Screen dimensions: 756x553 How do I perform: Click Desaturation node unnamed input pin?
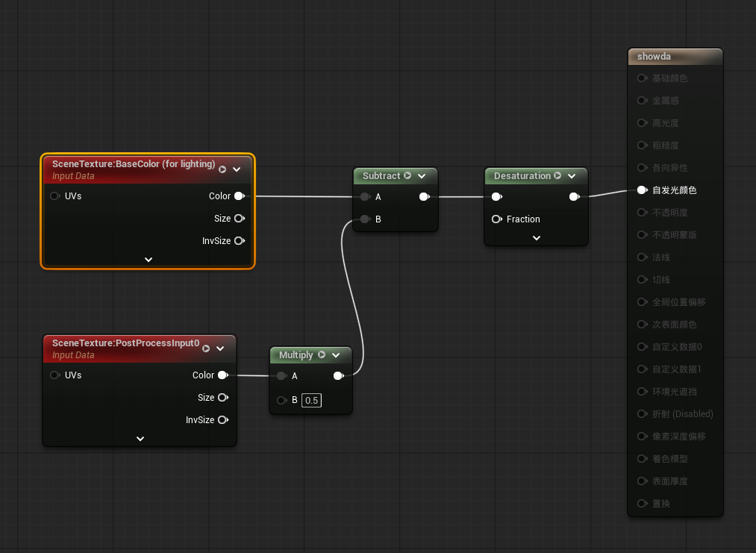(497, 197)
